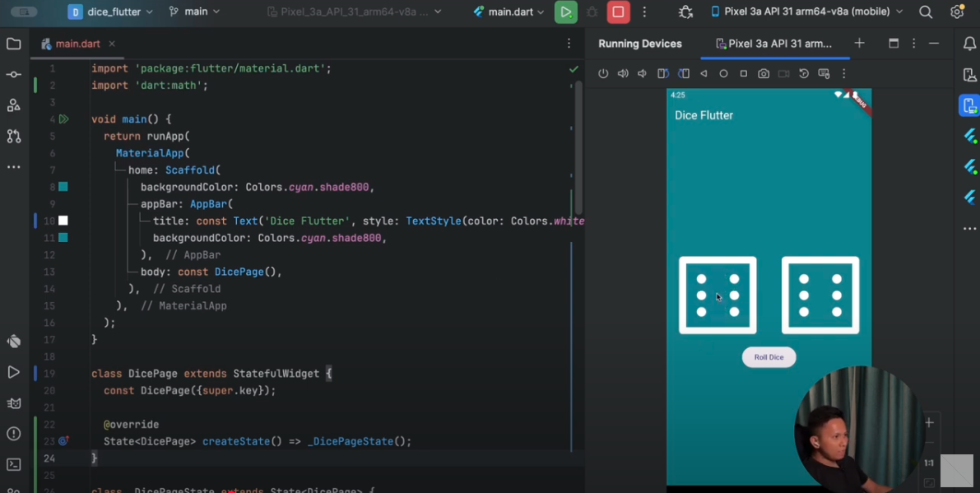Open cyan color swatch on line 11
This screenshot has height=493, width=980.
pyautogui.click(x=63, y=237)
